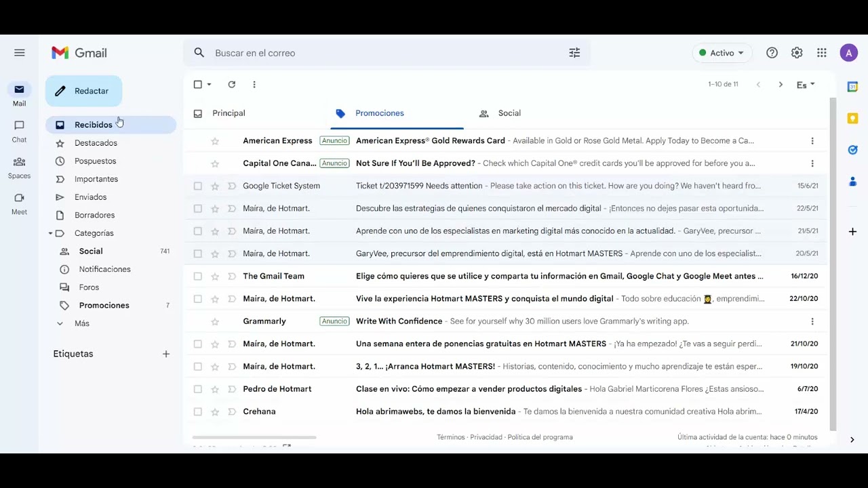Open the account avatar menu
Screen dimensions: 868x488
(849, 53)
